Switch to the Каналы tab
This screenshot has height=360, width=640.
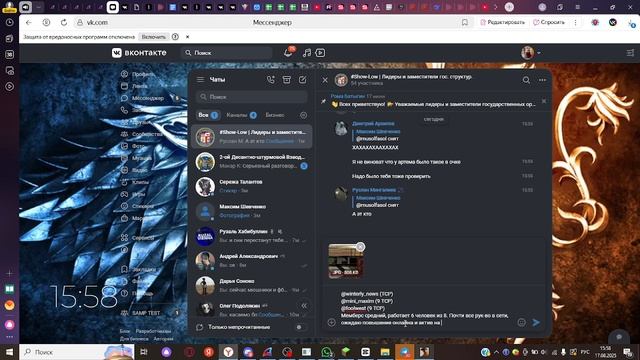pyautogui.click(x=241, y=115)
